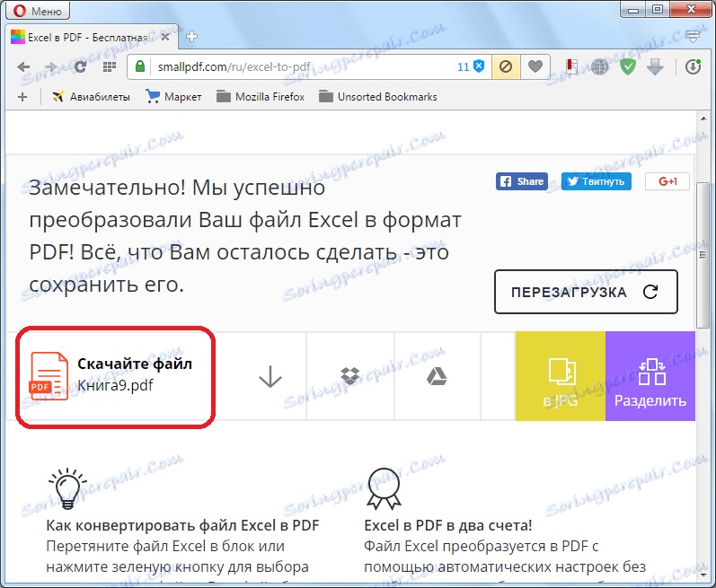The width and height of the screenshot is (716, 588).
Task: Save the file to Dropbox
Action: (350, 376)
